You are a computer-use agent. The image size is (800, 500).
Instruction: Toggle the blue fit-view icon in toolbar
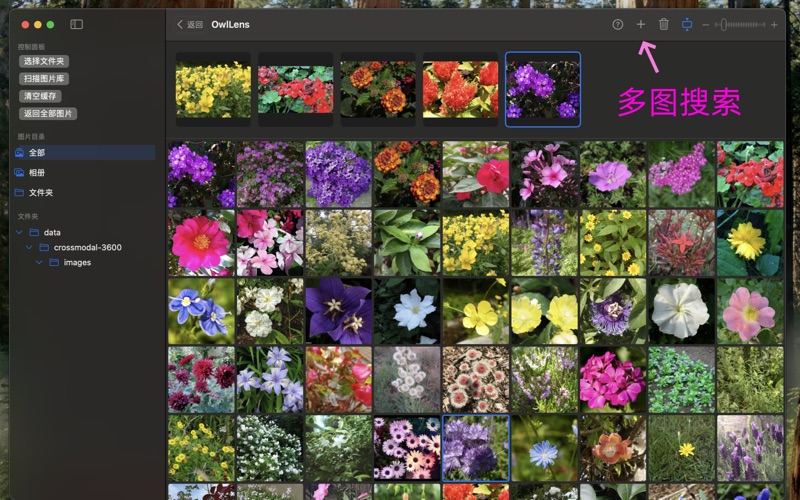pos(687,24)
